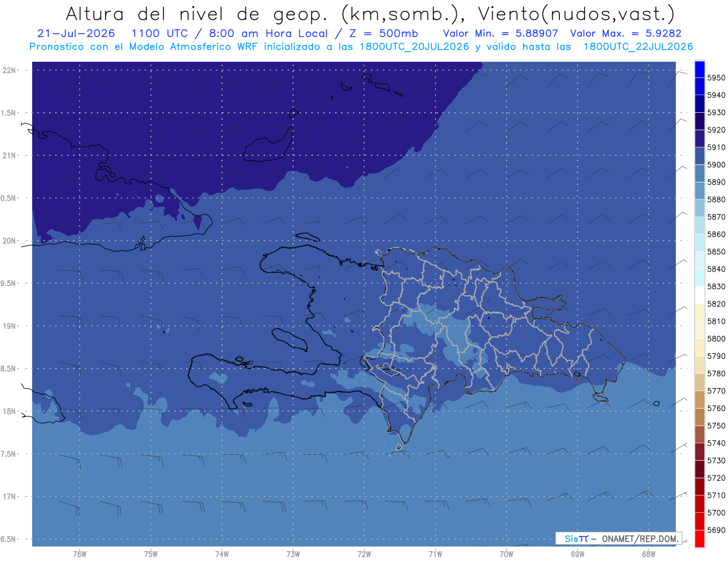The height and width of the screenshot is (562, 728).
Task: Click the '19N' latitude label
Action: click(9, 326)
